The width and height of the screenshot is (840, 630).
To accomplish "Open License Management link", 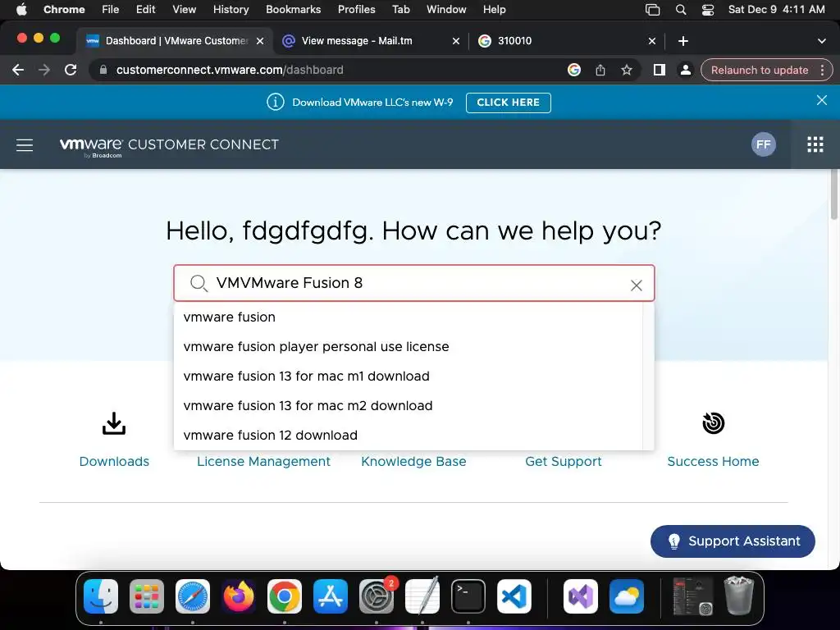I will [x=263, y=461].
